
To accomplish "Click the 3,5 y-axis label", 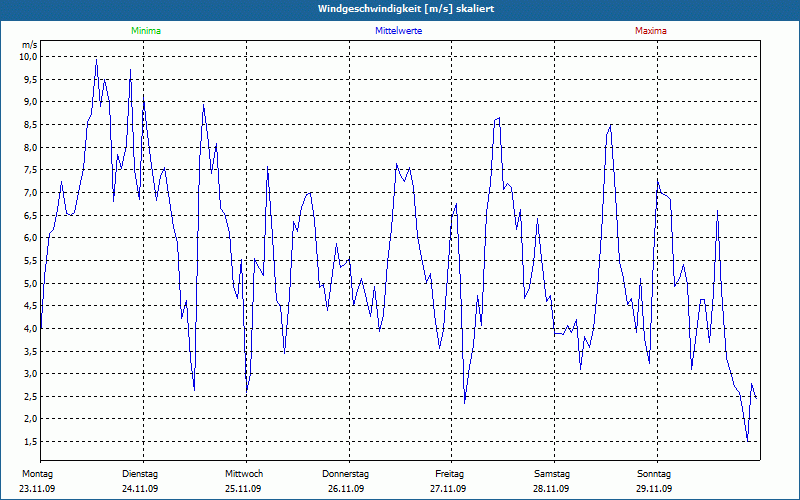I will [x=31, y=351].
